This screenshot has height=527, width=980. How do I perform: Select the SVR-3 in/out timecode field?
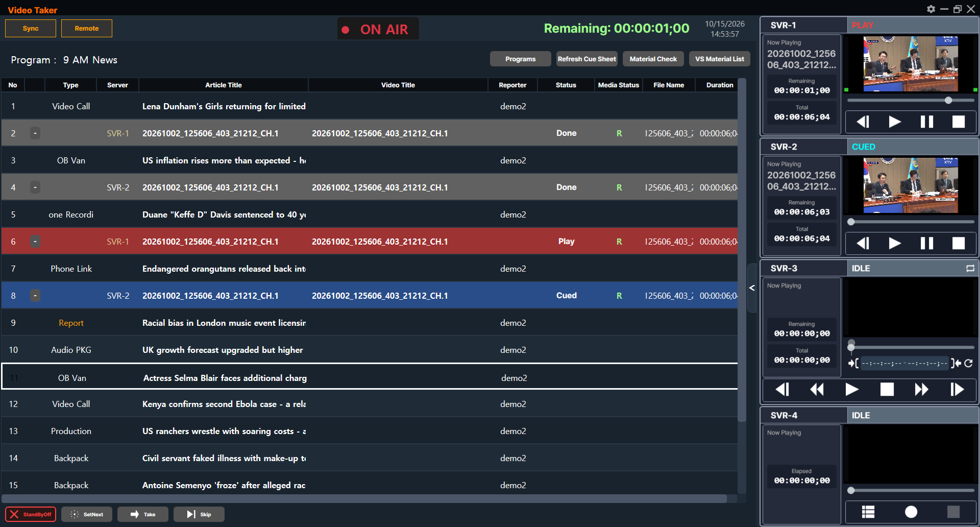coord(904,363)
